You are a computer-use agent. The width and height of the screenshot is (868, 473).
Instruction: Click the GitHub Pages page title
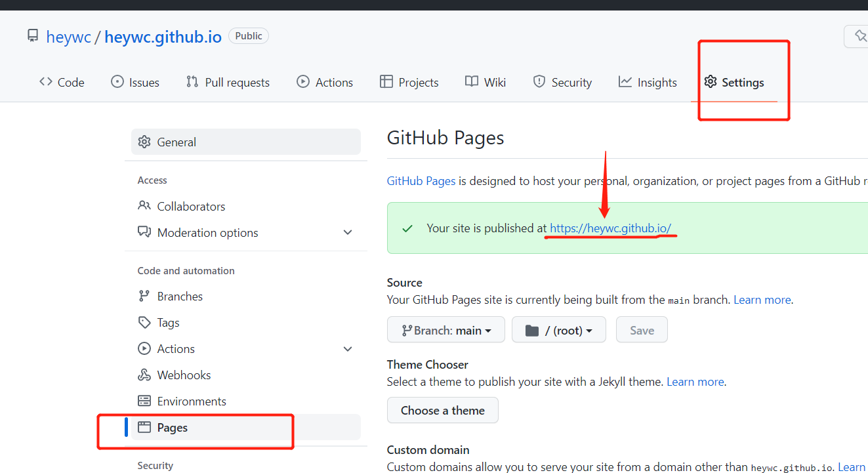pos(445,138)
